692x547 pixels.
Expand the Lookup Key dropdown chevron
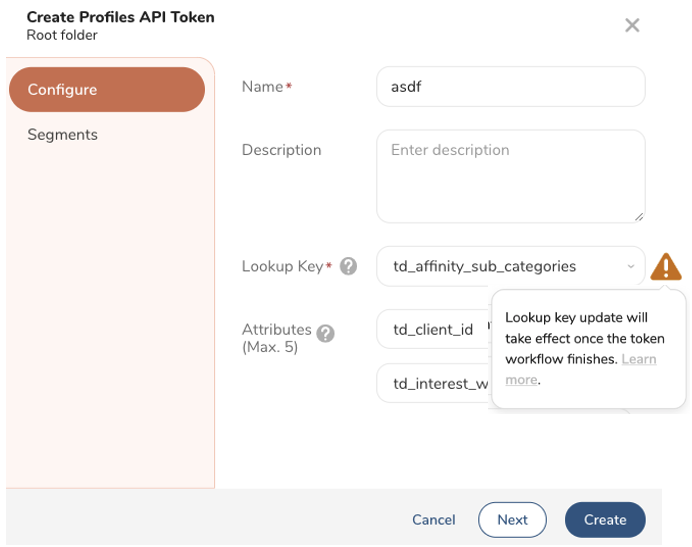(x=630, y=267)
